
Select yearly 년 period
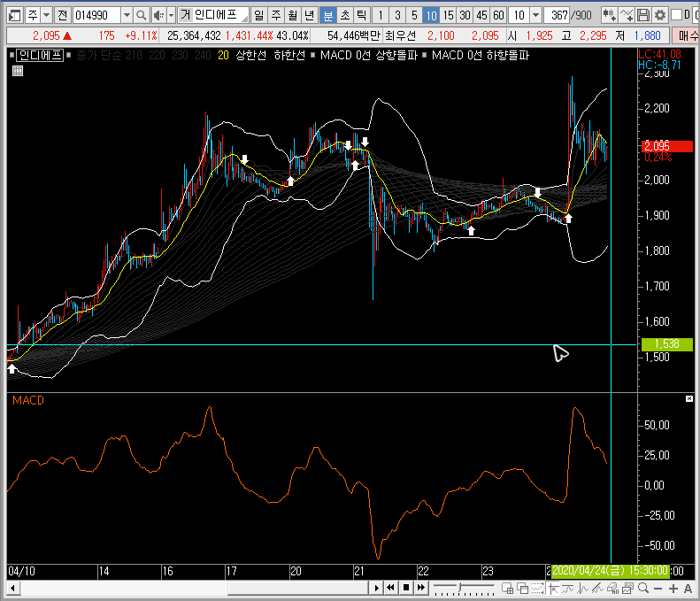[x=310, y=16]
